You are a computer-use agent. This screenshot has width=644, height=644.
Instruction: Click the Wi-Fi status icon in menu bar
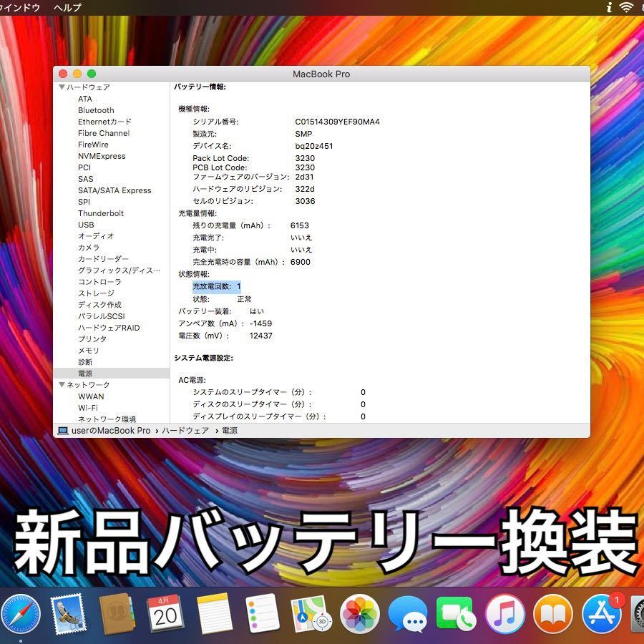[626, 7]
